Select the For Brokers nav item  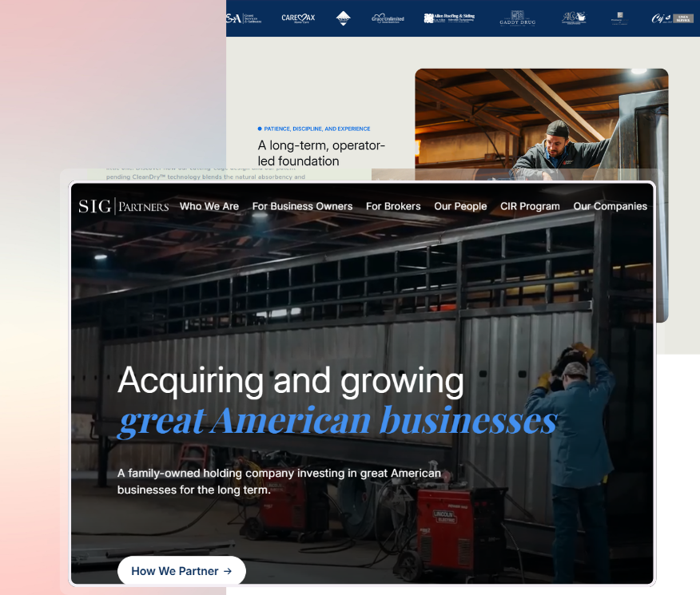pos(393,206)
